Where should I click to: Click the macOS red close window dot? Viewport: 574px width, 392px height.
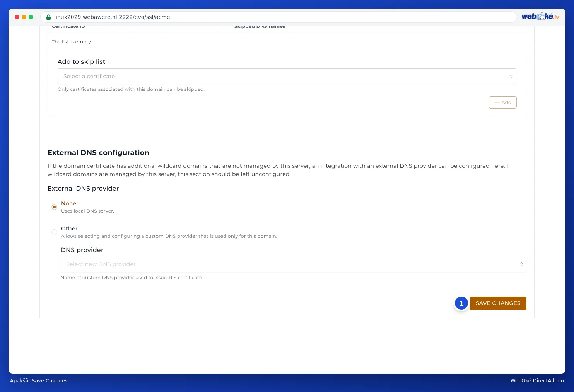click(17, 17)
